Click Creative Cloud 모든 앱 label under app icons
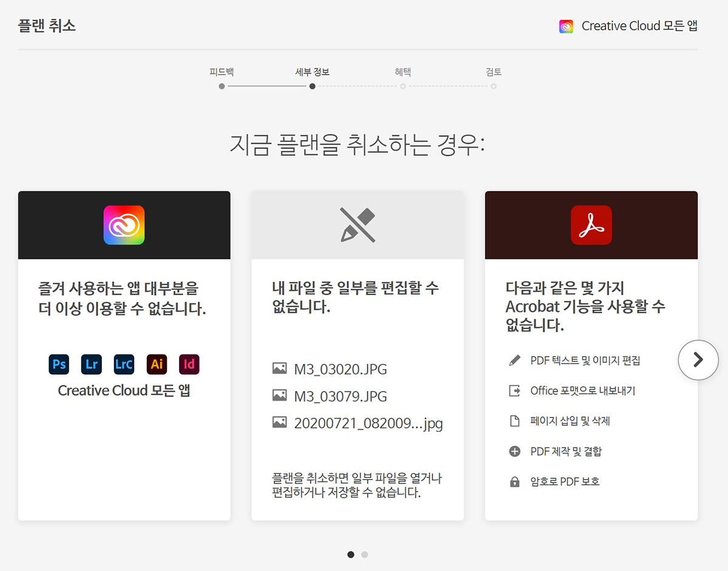This screenshot has height=571, width=728. point(124,391)
